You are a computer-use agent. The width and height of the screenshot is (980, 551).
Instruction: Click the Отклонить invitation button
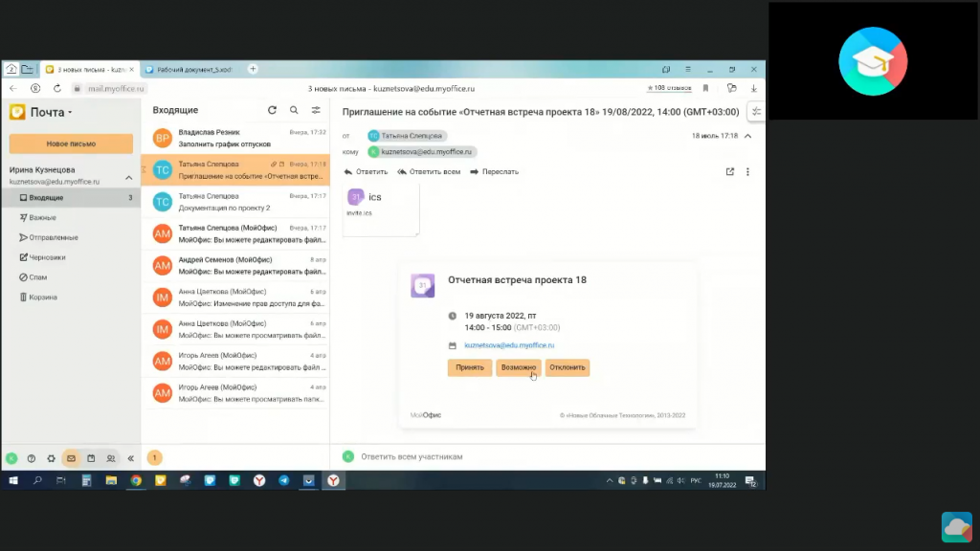(567, 367)
